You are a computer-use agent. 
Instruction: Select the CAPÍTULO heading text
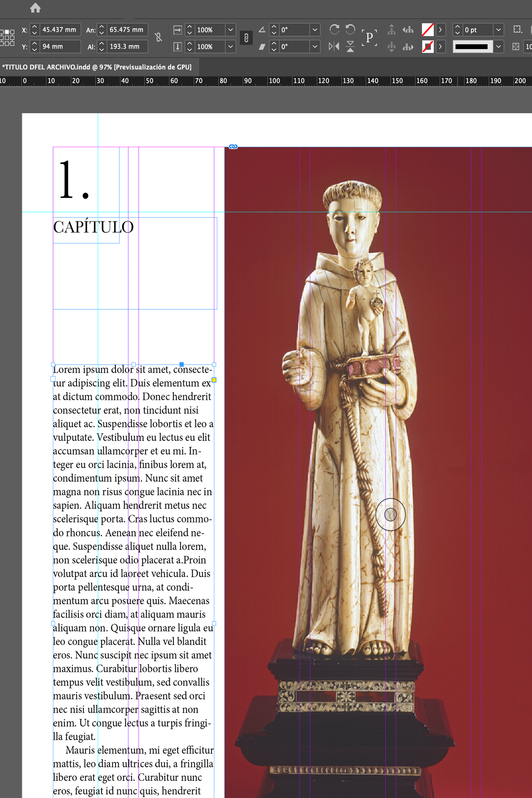93,227
